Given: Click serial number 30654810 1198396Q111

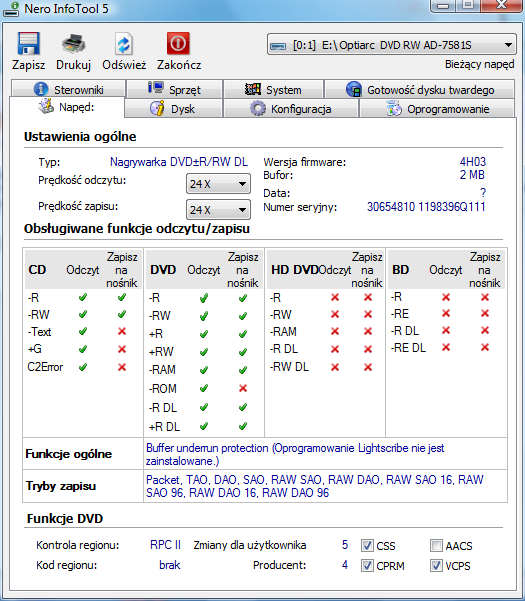Looking at the screenshot, I should click(x=426, y=207).
